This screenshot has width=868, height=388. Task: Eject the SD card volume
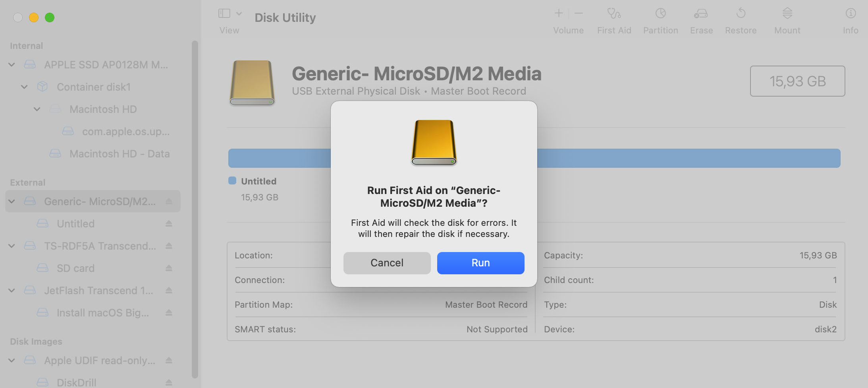pyautogui.click(x=169, y=268)
